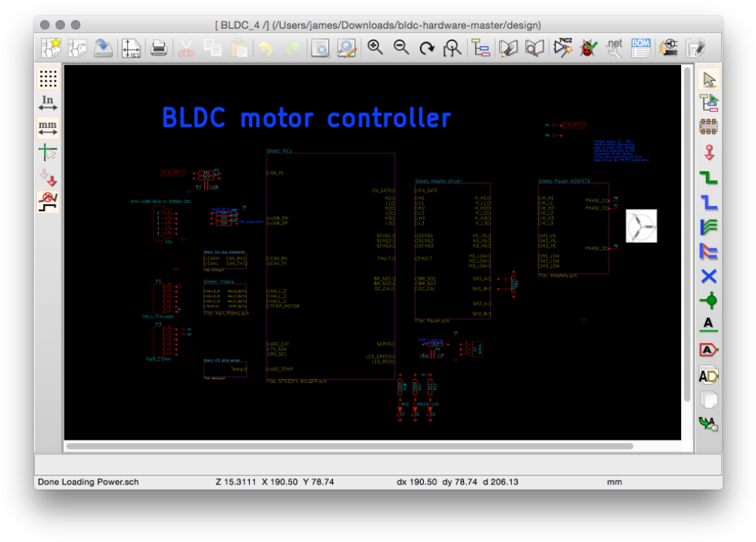
Task: Toggle show hidden pins
Action: pos(48,177)
